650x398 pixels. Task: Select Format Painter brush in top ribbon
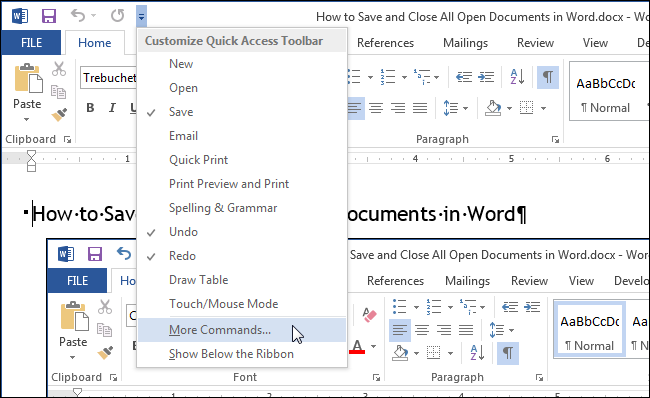click(59, 114)
